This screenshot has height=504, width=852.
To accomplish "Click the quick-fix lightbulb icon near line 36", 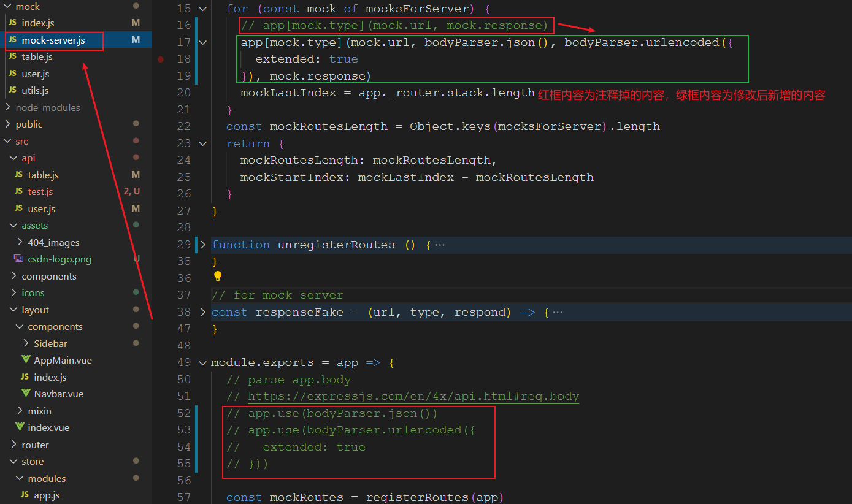I will (218, 277).
